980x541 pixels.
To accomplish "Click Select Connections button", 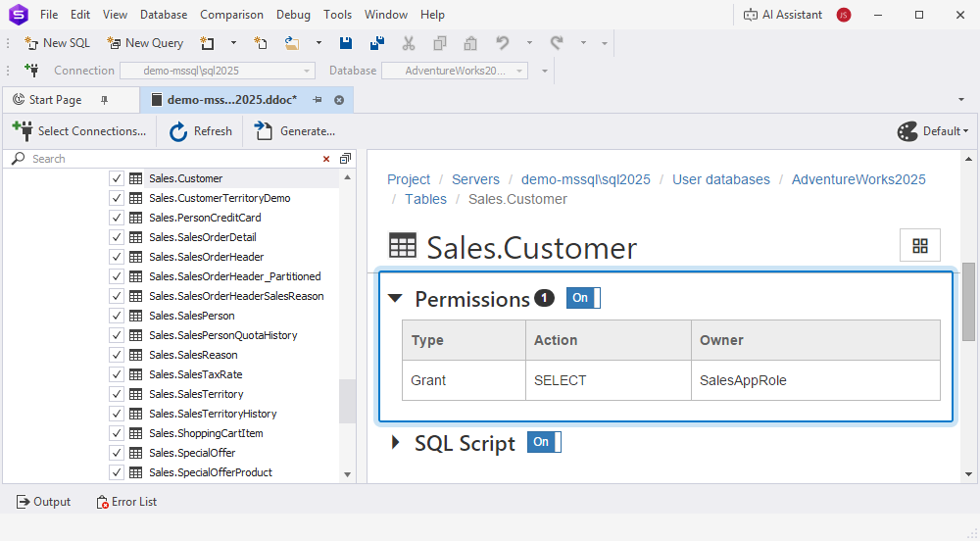I will tap(78, 131).
